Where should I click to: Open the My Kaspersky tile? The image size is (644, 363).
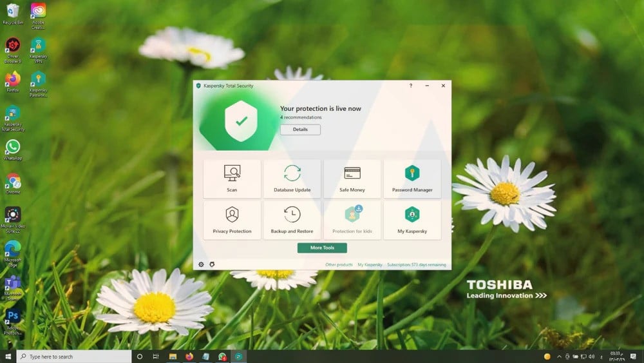(412, 221)
